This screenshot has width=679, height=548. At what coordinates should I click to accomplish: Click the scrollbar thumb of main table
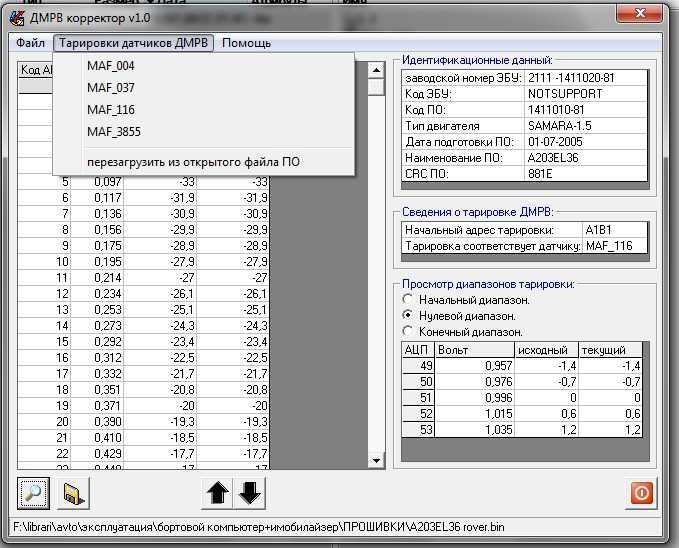[376, 87]
